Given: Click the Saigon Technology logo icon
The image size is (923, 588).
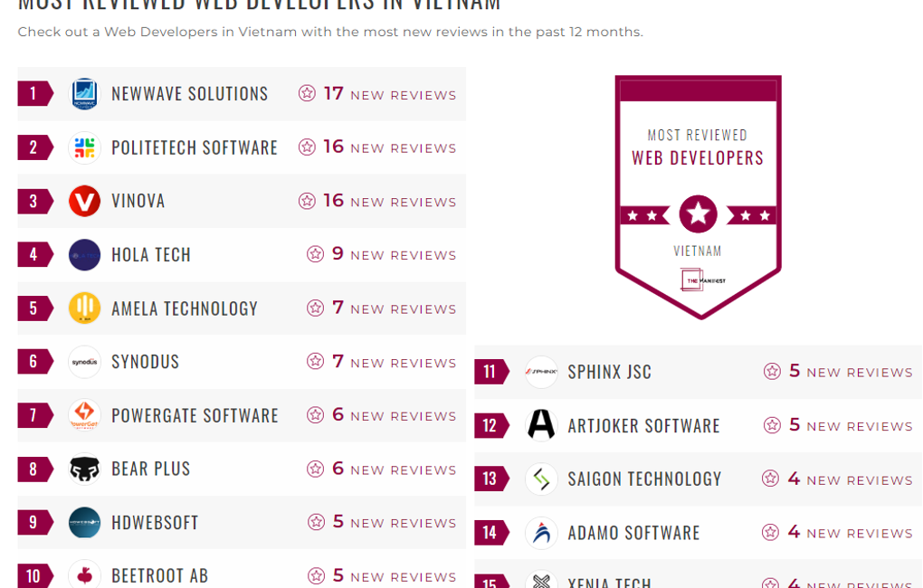Looking at the screenshot, I should (x=541, y=479).
